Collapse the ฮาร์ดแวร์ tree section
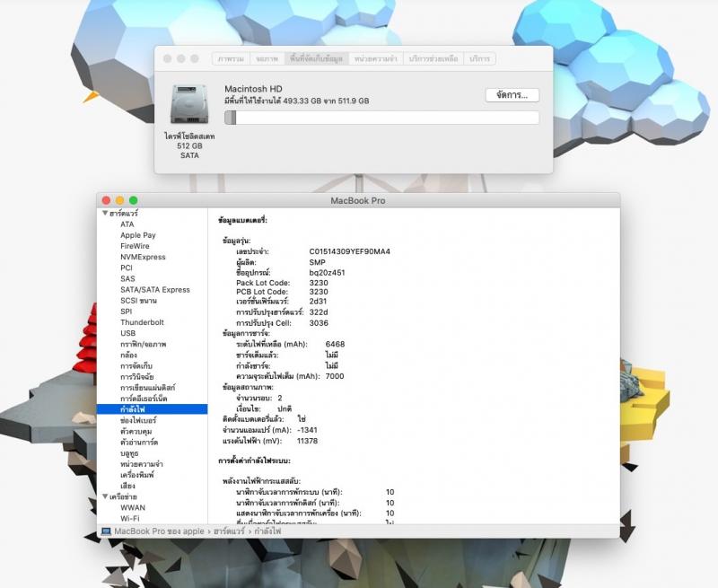The width and height of the screenshot is (718, 588). coord(105,213)
